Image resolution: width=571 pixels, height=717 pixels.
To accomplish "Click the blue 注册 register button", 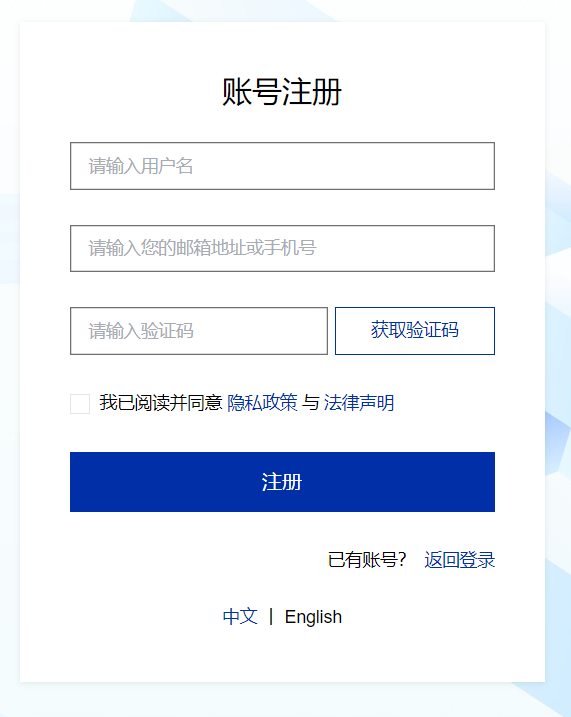I will pos(282,482).
